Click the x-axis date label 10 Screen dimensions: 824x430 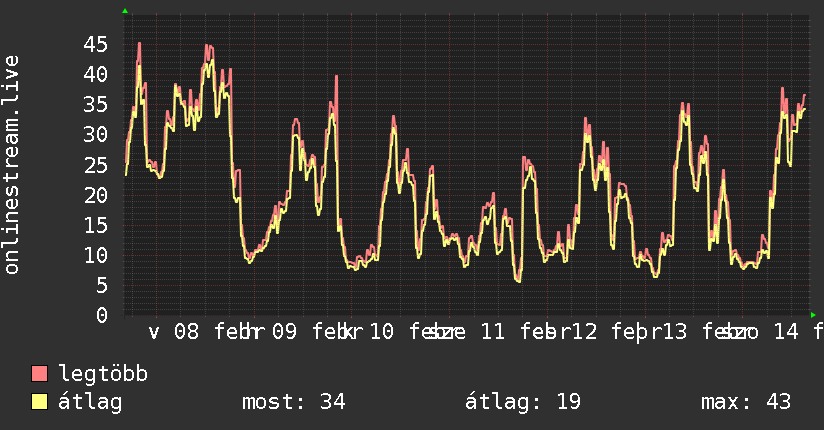382,332
